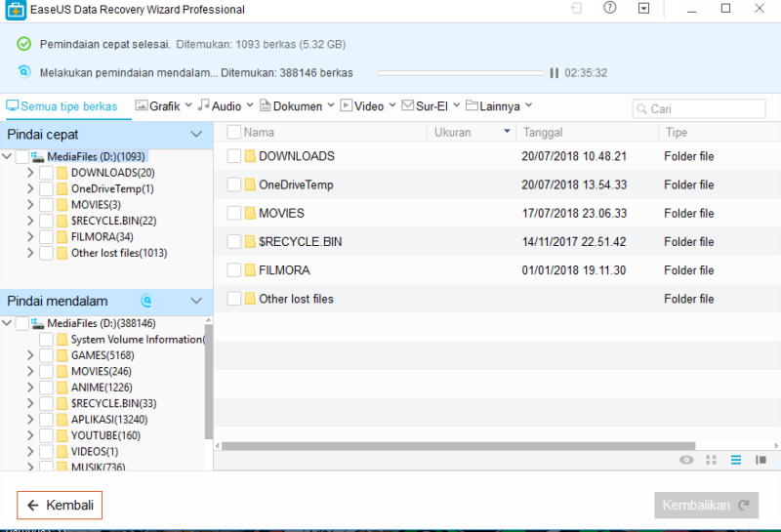Click the FILMORA folder icon in file list
The height and width of the screenshot is (532, 781).
point(250,270)
